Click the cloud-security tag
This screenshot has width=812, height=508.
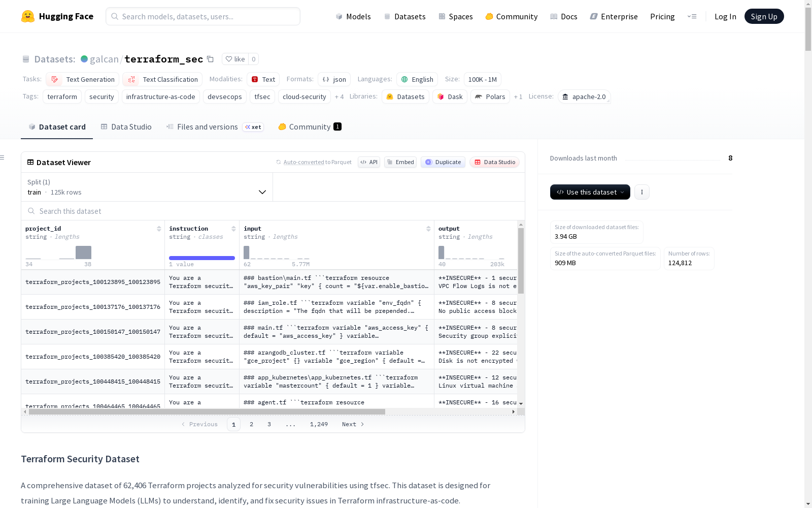click(304, 97)
